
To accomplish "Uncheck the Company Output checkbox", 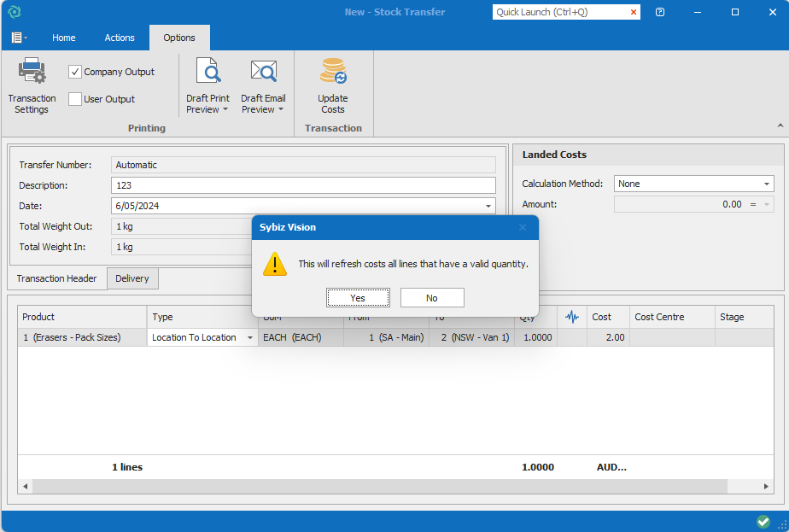I will click(75, 72).
